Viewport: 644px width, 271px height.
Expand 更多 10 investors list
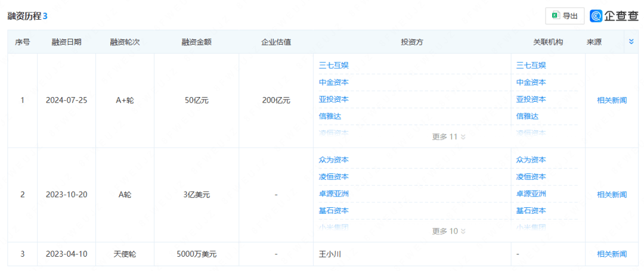(x=448, y=231)
